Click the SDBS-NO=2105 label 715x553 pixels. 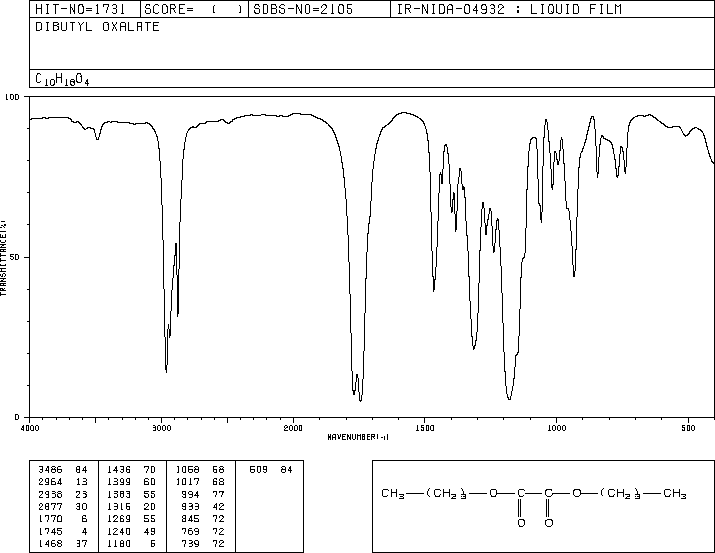(x=303, y=9)
